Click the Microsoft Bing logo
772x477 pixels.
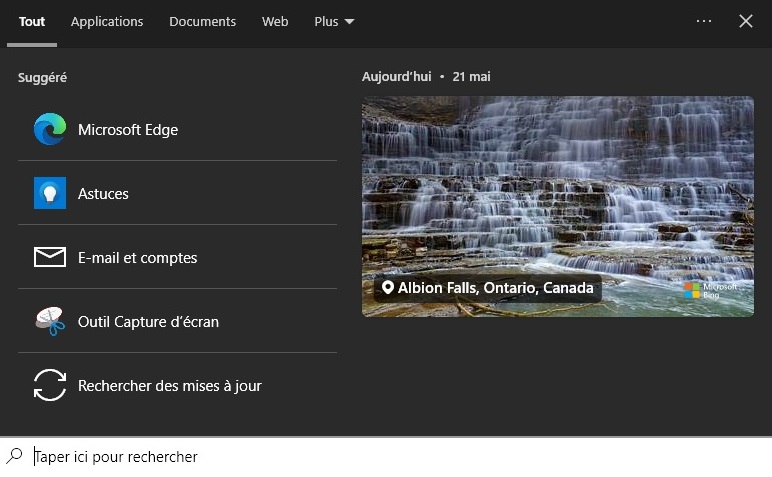click(x=710, y=290)
